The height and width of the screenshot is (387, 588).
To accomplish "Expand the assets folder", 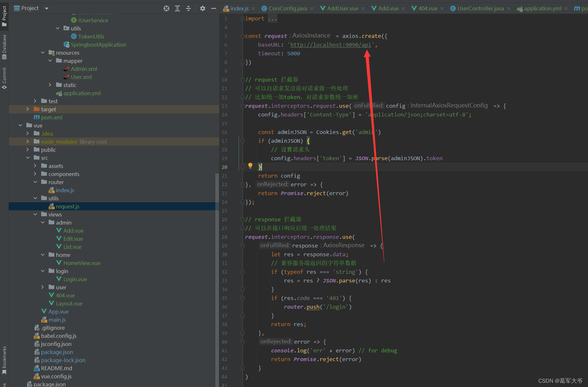I will 35,166.
